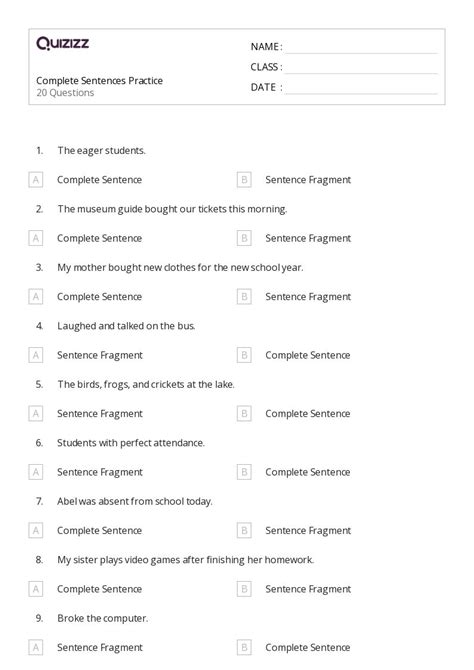
Task: Select checkbox B Sentence Fragment for question 1
Action: coord(244,180)
